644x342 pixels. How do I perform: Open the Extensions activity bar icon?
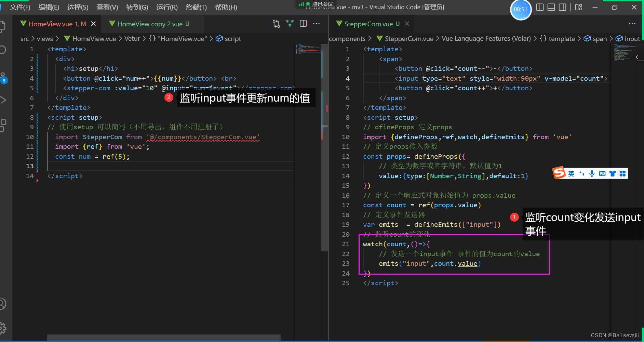pyautogui.click(x=3, y=125)
